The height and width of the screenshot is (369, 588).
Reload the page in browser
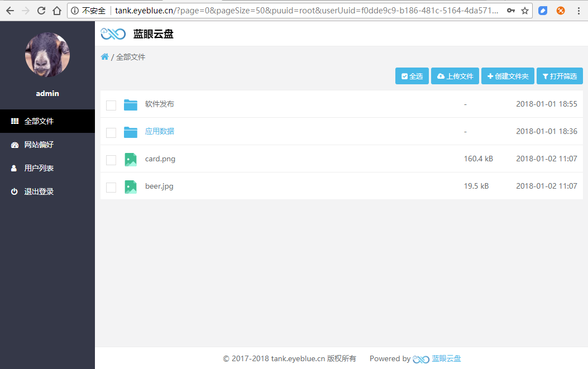[41, 11]
